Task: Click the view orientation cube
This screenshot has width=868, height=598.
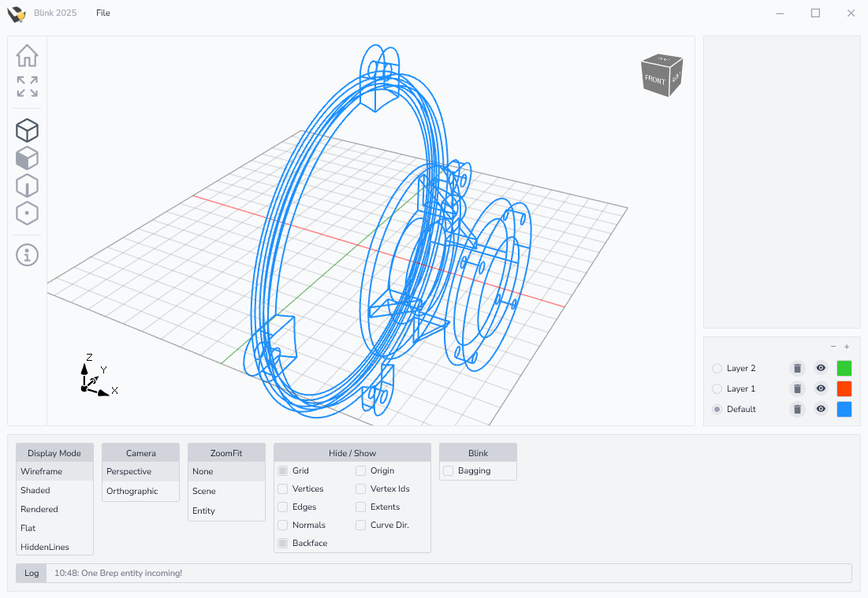Action: (x=661, y=76)
